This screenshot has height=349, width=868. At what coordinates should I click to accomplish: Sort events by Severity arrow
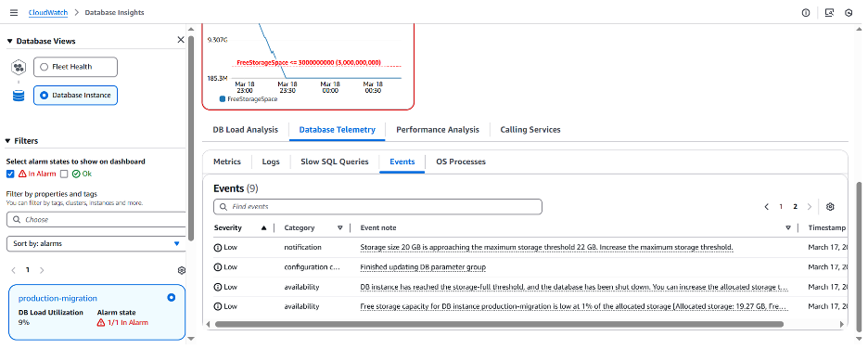[x=263, y=227]
